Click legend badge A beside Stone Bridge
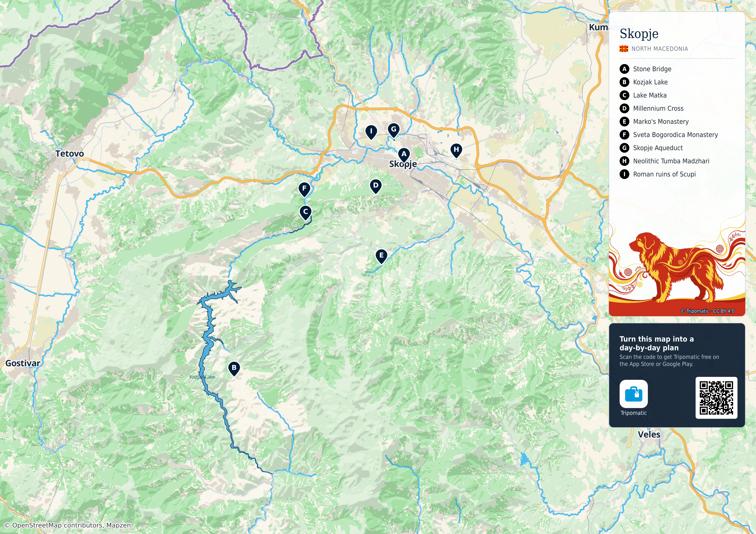Image resolution: width=756 pixels, height=534 pixels. click(624, 69)
